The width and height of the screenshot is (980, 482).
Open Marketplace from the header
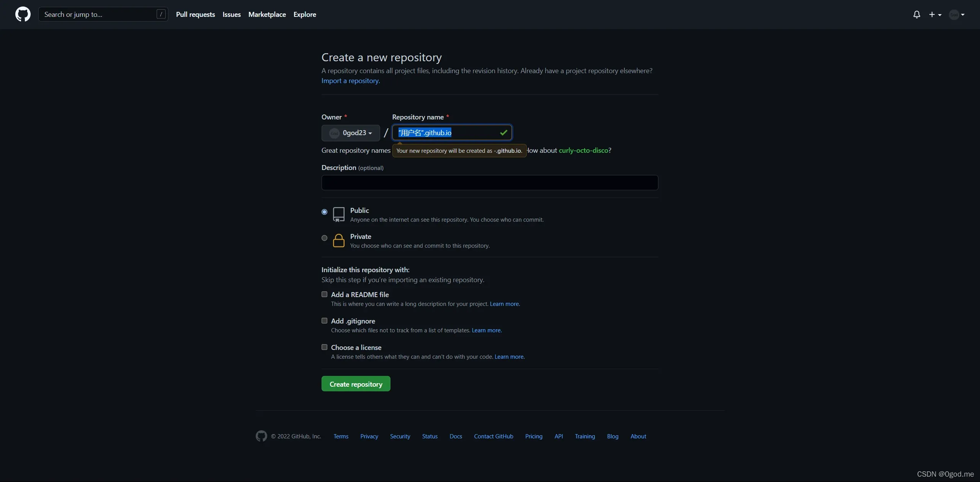pyautogui.click(x=267, y=14)
